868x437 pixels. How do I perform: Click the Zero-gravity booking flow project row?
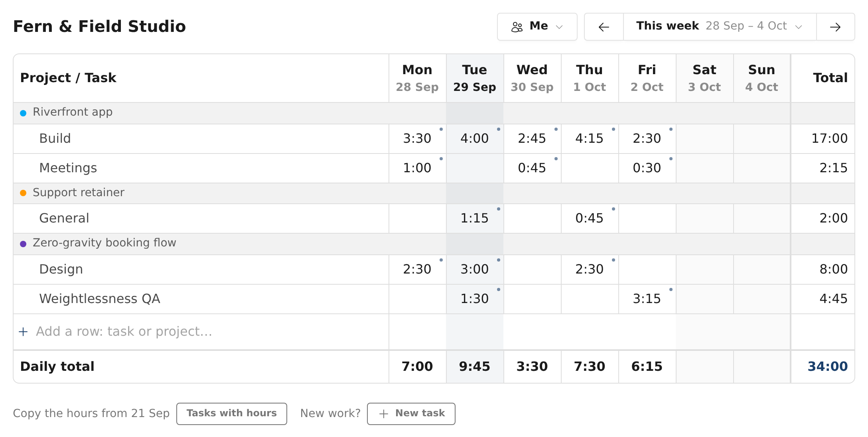pyautogui.click(x=434, y=244)
